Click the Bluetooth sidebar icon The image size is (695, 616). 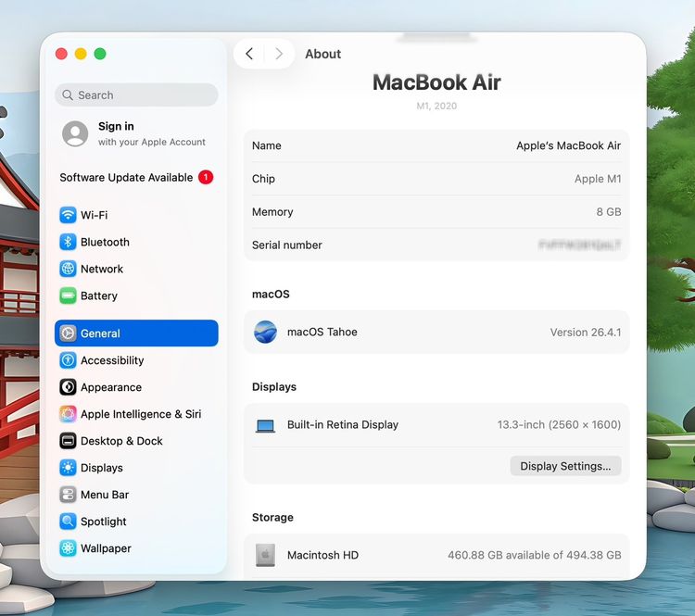coord(68,242)
